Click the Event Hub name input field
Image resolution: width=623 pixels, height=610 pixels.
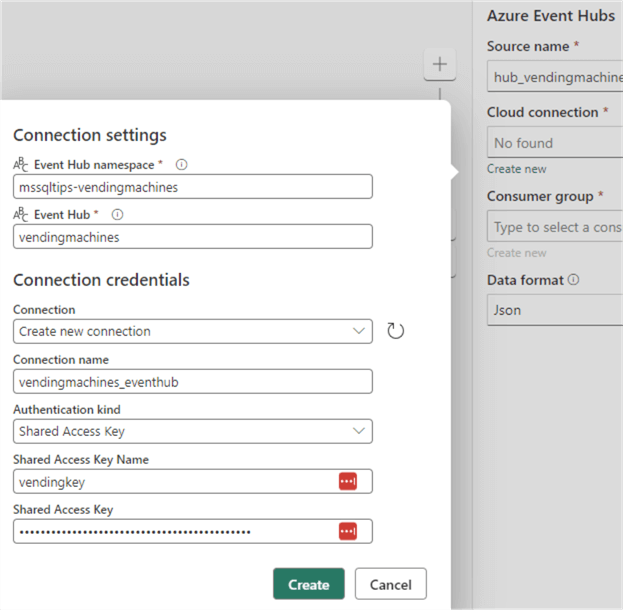tap(193, 236)
